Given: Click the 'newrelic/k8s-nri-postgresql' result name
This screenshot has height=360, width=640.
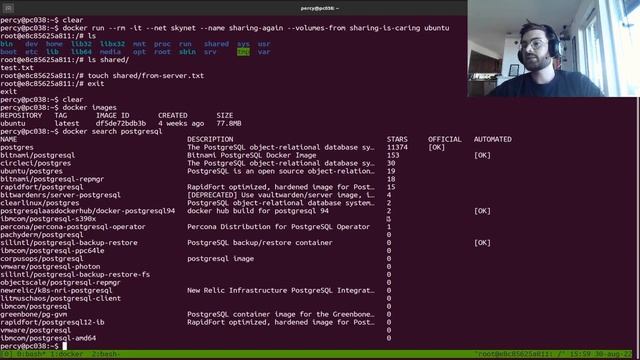Looking at the screenshot, I should [56, 291].
